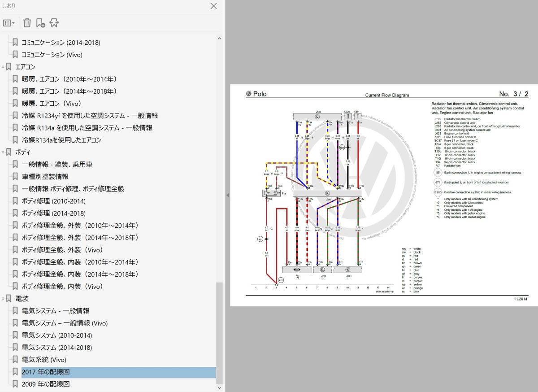Open bookmark 冷媒R134aを使用したエアコン
This screenshot has height=392, width=538.
pos(61,140)
